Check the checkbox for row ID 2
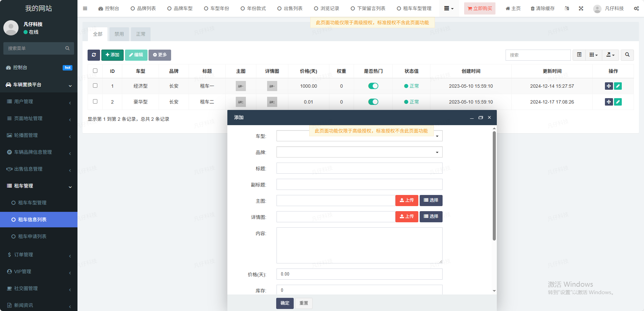Image resolution: width=644 pixels, height=311 pixels. coord(95,102)
